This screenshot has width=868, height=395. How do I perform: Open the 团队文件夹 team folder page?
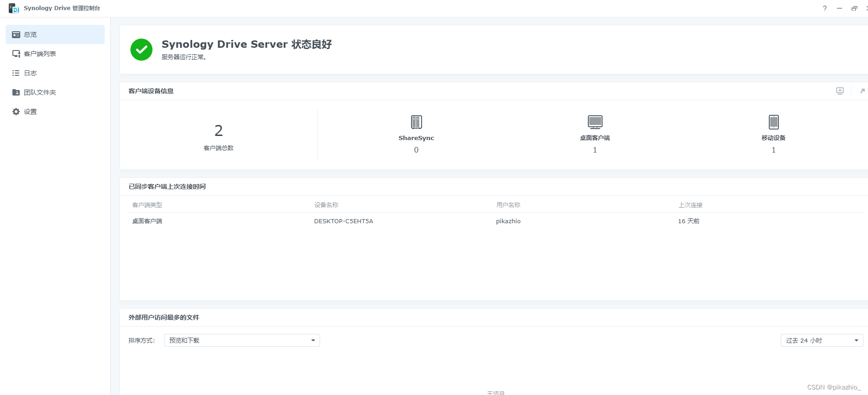pos(55,92)
